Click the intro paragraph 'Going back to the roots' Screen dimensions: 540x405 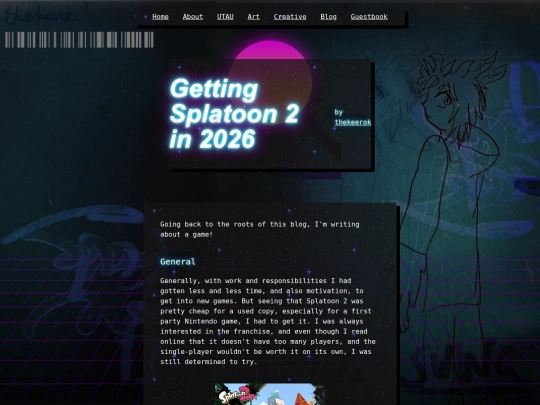(x=260, y=229)
